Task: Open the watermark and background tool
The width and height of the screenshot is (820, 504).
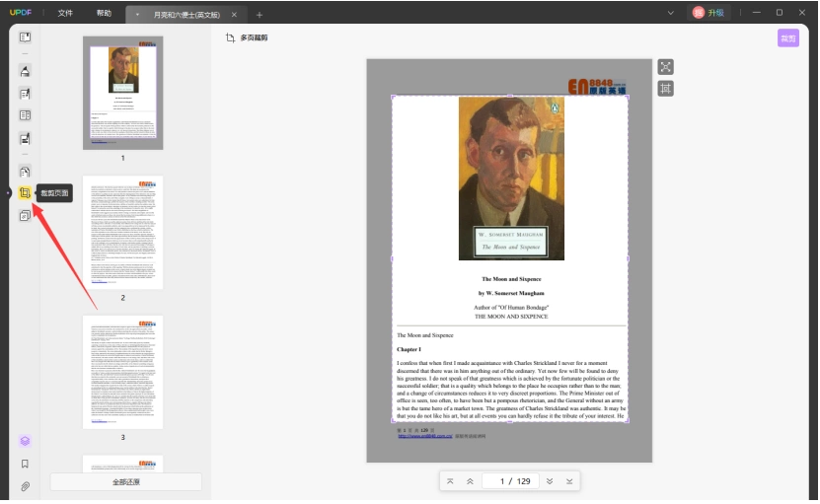Action: (x=25, y=215)
